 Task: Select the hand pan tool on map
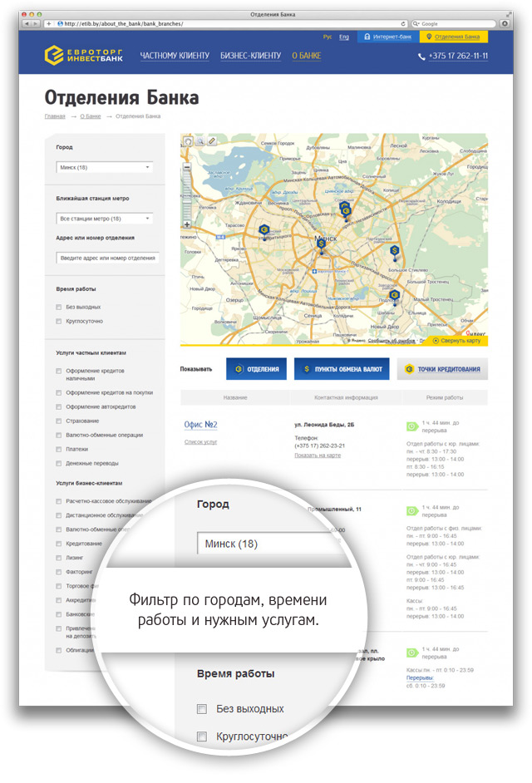[x=188, y=141]
